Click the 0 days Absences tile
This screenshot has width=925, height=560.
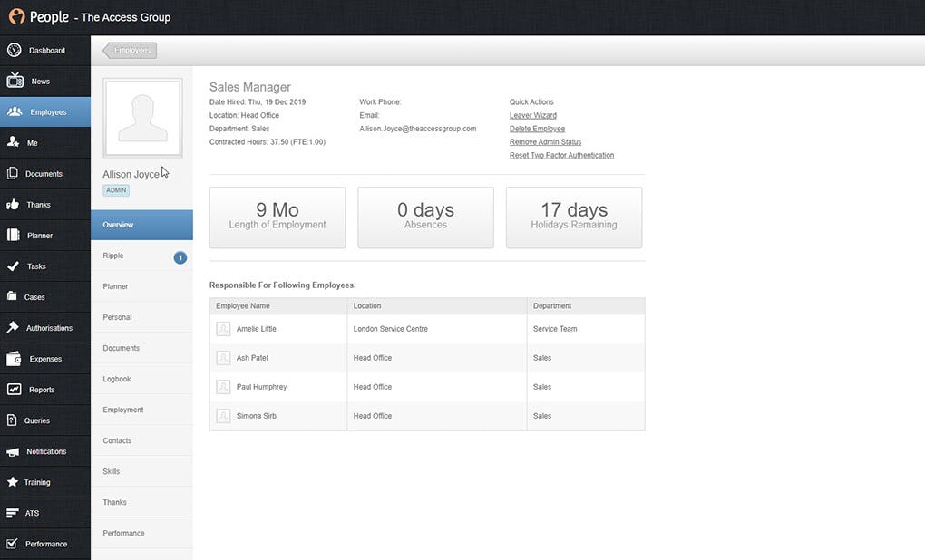[x=425, y=217]
